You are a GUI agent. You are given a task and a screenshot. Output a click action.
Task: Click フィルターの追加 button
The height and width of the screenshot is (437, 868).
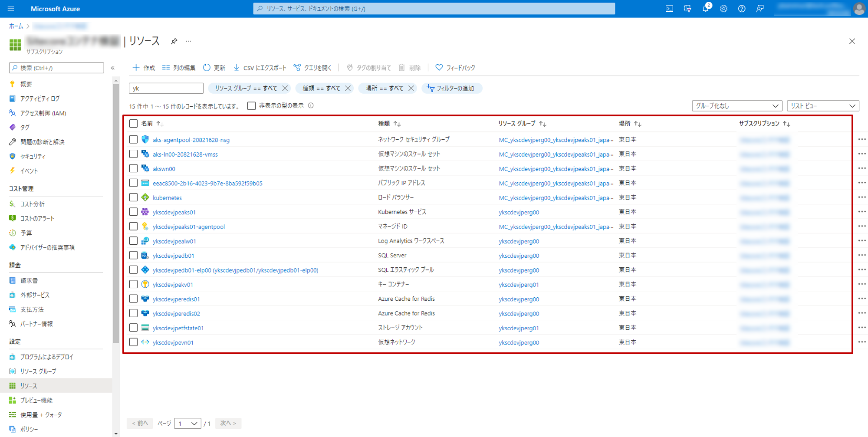451,88
